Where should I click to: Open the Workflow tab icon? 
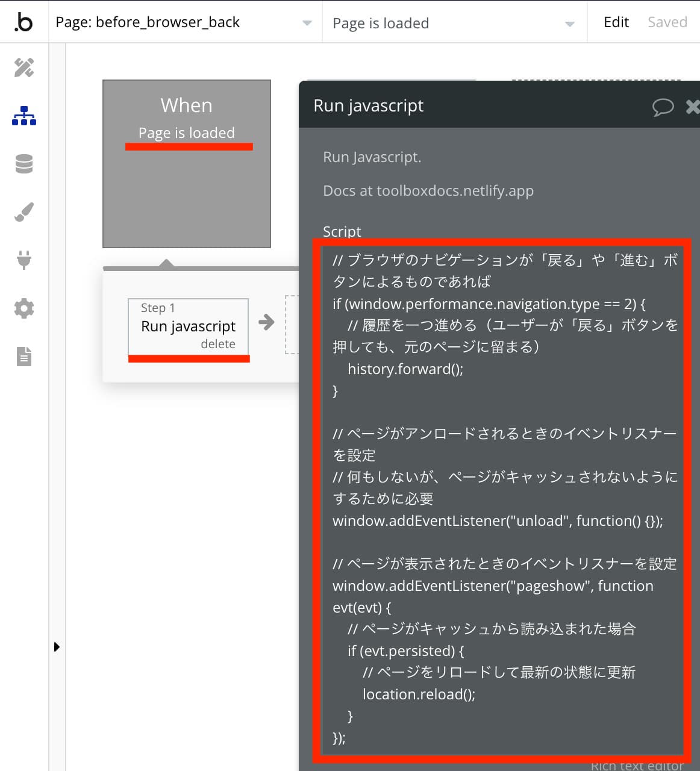point(24,116)
